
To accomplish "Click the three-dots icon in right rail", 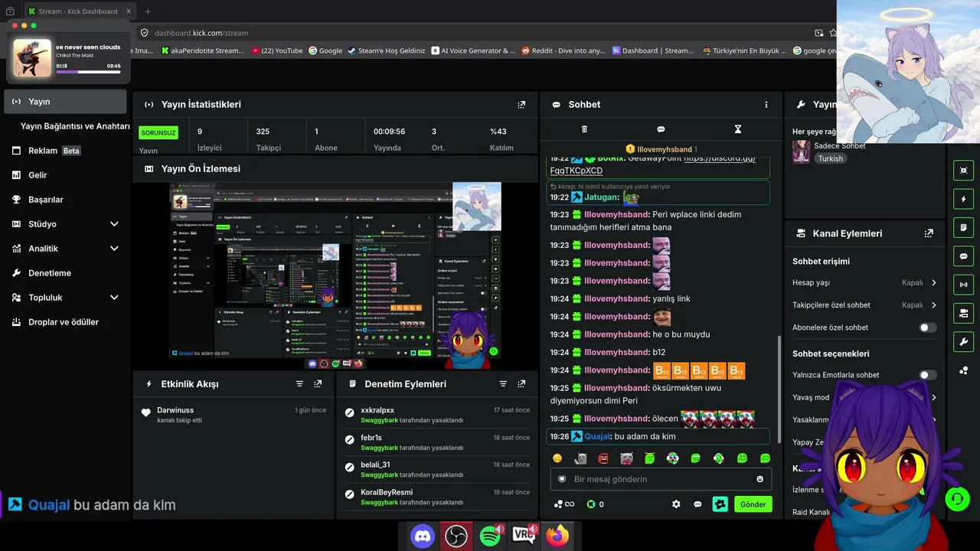I will (x=963, y=371).
